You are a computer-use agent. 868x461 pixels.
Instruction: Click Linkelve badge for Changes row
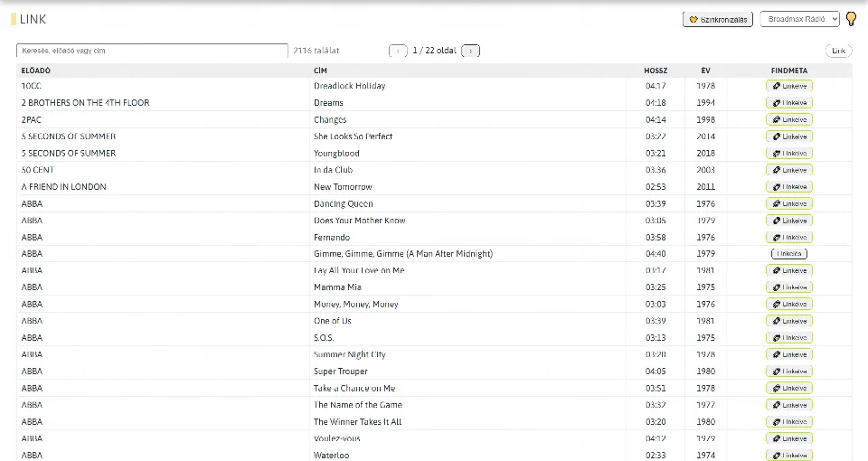tap(789, 119)
